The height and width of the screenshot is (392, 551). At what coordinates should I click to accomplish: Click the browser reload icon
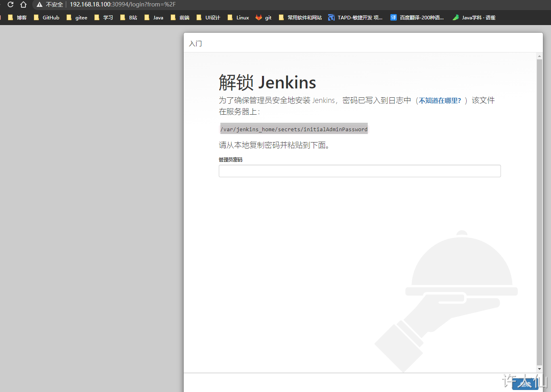click(x=10, y=4)
